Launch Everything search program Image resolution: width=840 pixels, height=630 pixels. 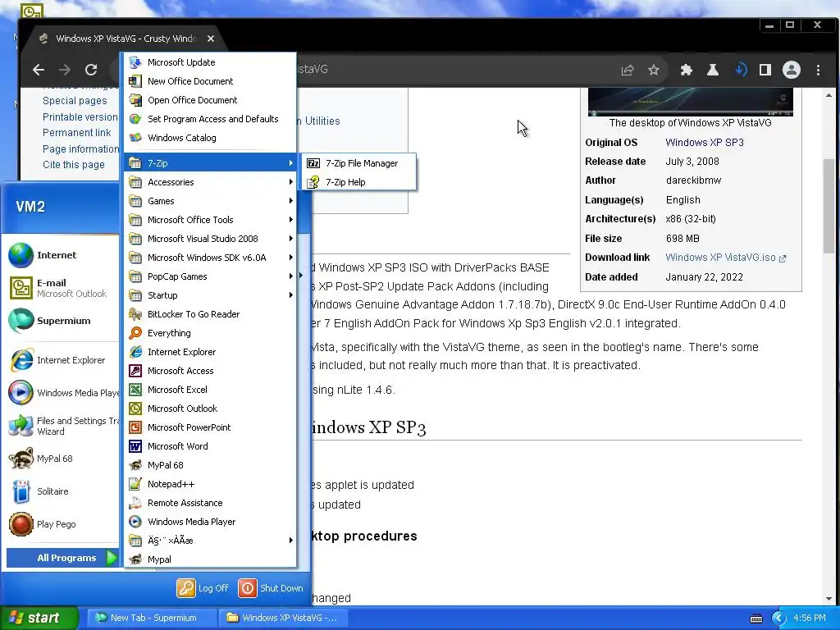tap(210, 333)
